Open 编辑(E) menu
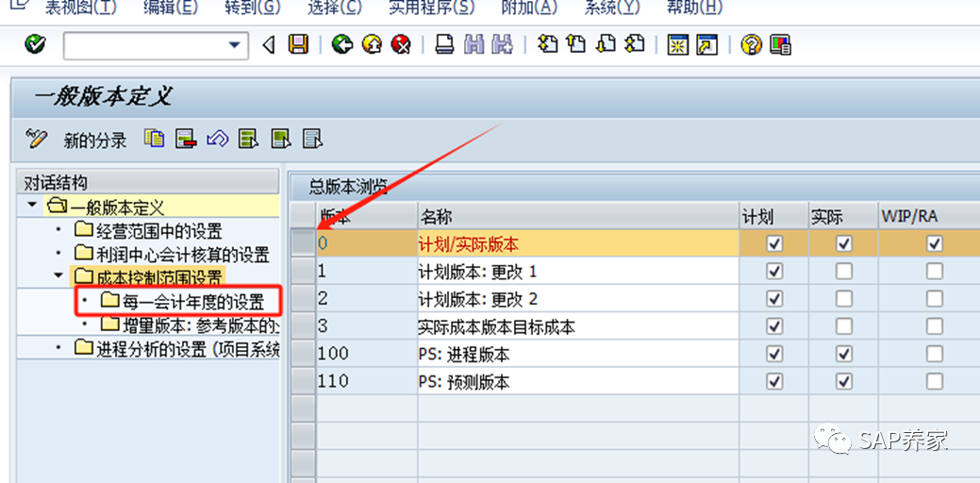980x483 pixels. pyautogui.click(x=170, y=8)
